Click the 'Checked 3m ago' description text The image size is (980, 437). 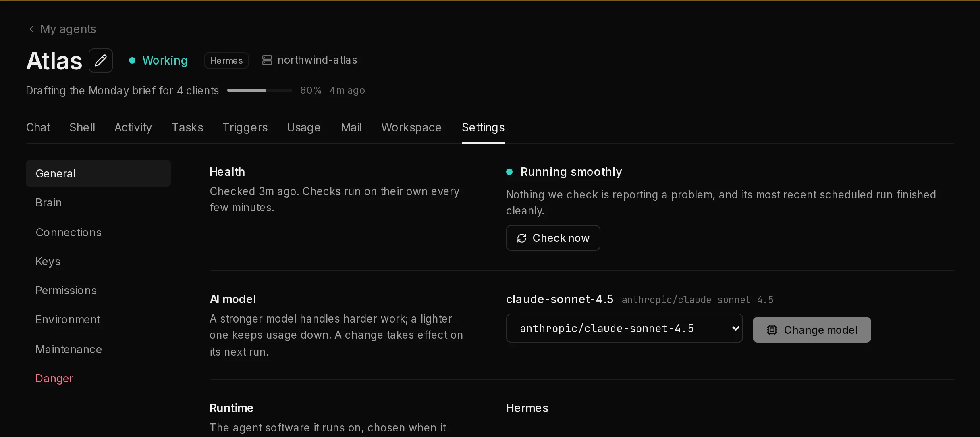(253, 191)
